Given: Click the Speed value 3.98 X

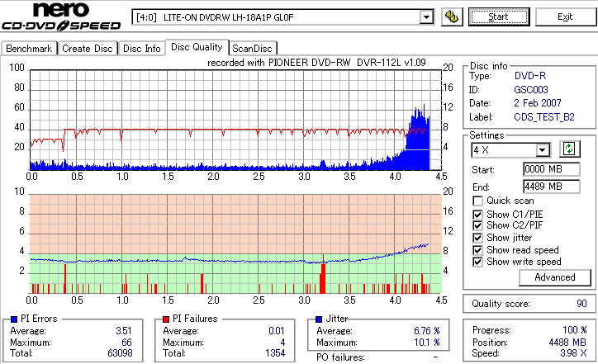Looking at the screenshot, I should 573,353.
